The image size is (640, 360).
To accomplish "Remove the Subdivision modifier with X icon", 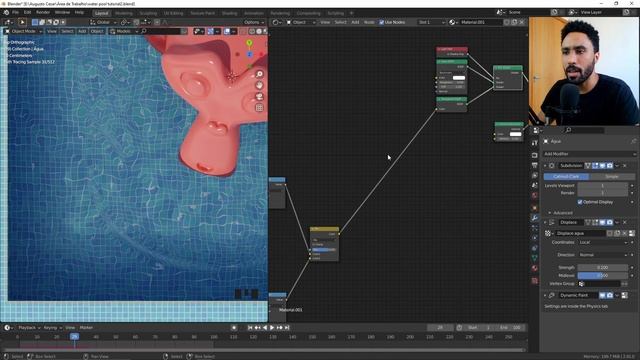I will click(x=624, y=166).
